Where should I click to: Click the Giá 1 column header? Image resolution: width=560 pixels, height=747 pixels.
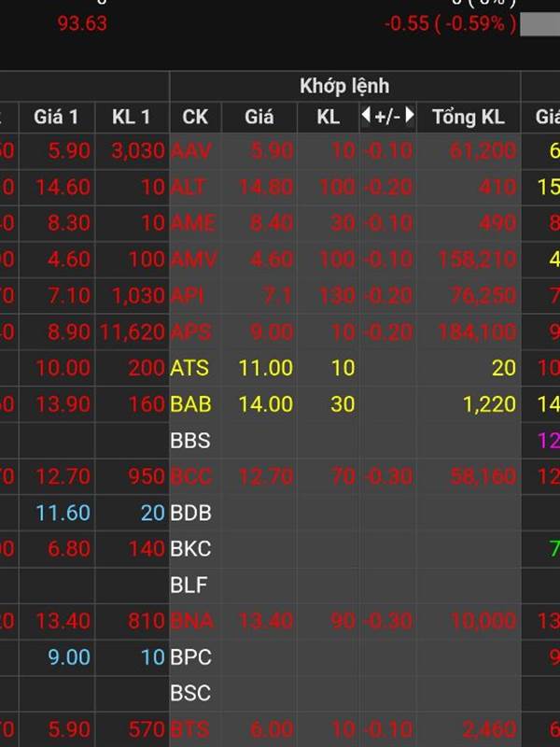tap(56, 117)
